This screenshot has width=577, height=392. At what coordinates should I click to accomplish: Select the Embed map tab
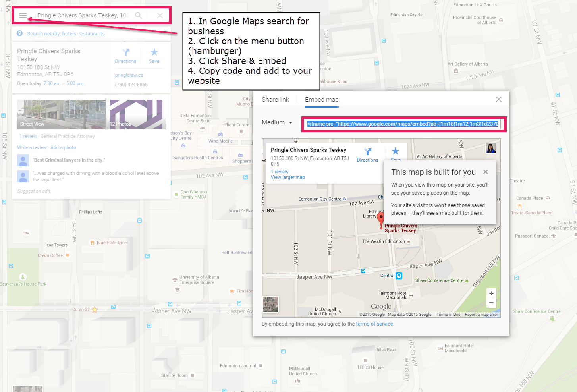tap(322, 100)
